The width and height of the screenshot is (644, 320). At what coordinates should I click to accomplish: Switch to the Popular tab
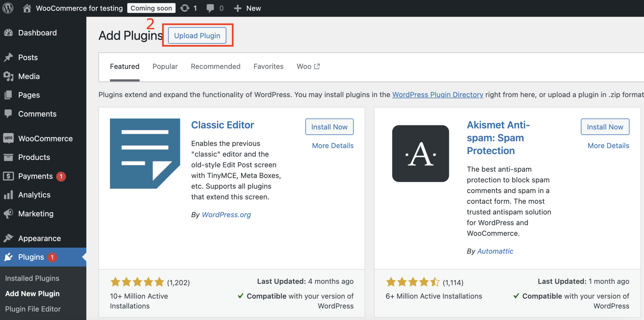165,66
